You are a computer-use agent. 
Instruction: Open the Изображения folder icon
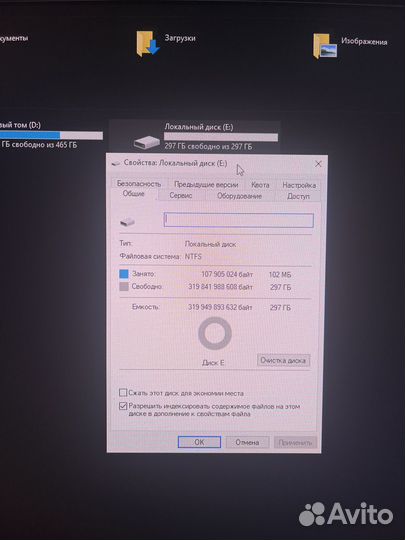click(x=325, y=46)
